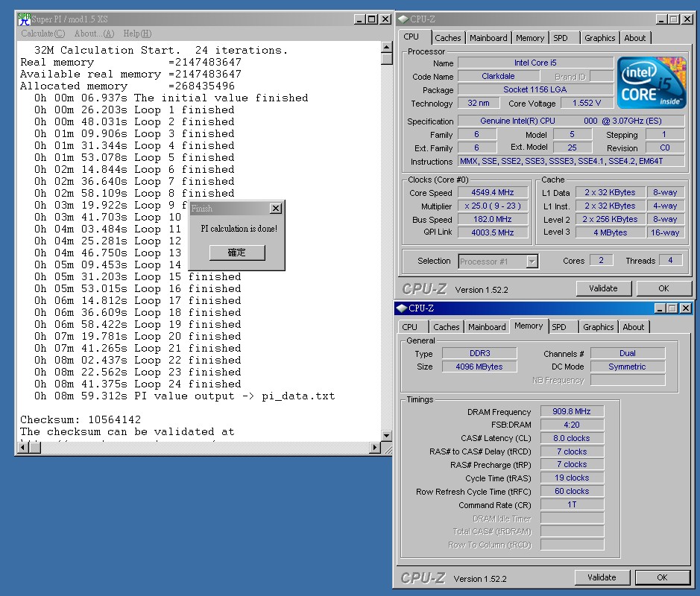
Task: Confirm the PI calculation done dialog
Action: click(x=237, y=253)
